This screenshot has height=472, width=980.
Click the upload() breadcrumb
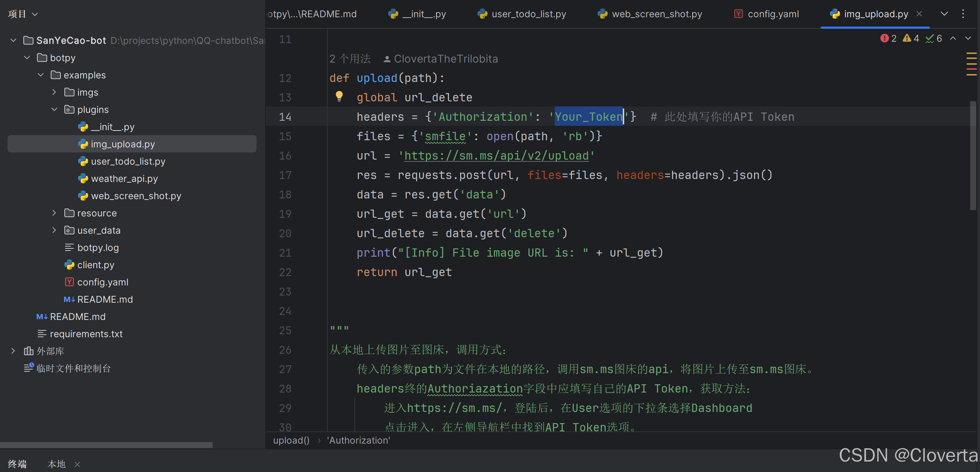click(291, 440)
